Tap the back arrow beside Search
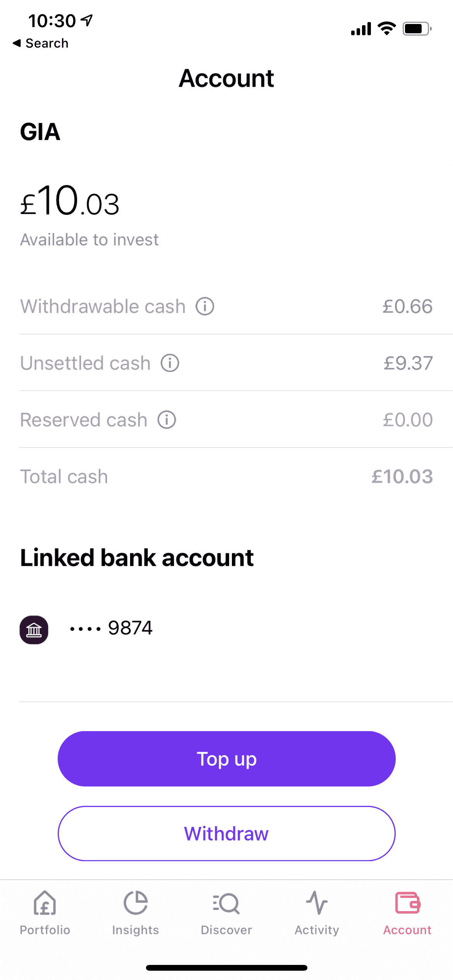453x980 pixels. (17, 43)
